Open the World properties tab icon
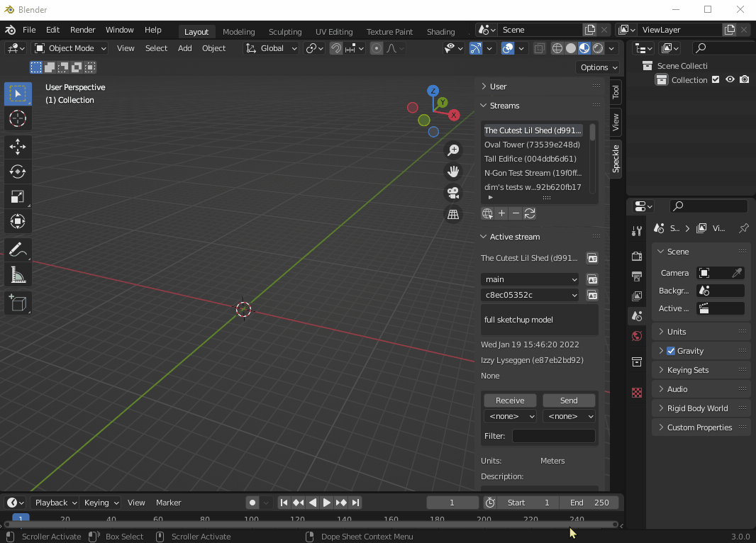Screen dimensions: 756x543 636,336
